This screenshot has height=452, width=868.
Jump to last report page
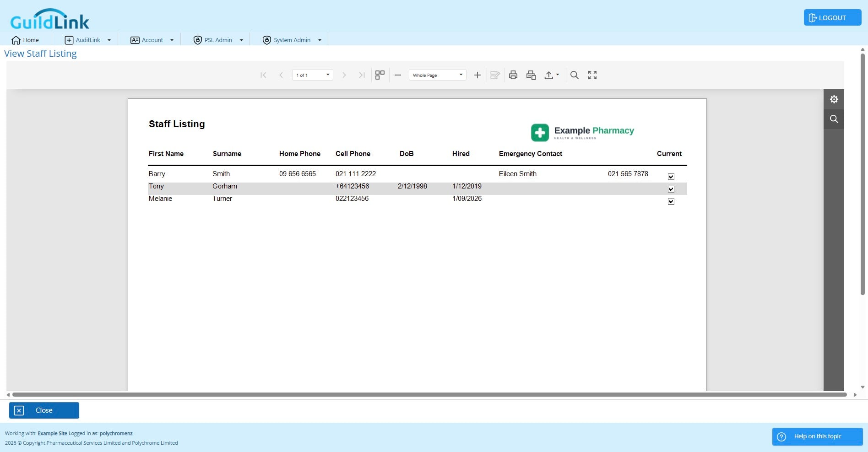362,75
